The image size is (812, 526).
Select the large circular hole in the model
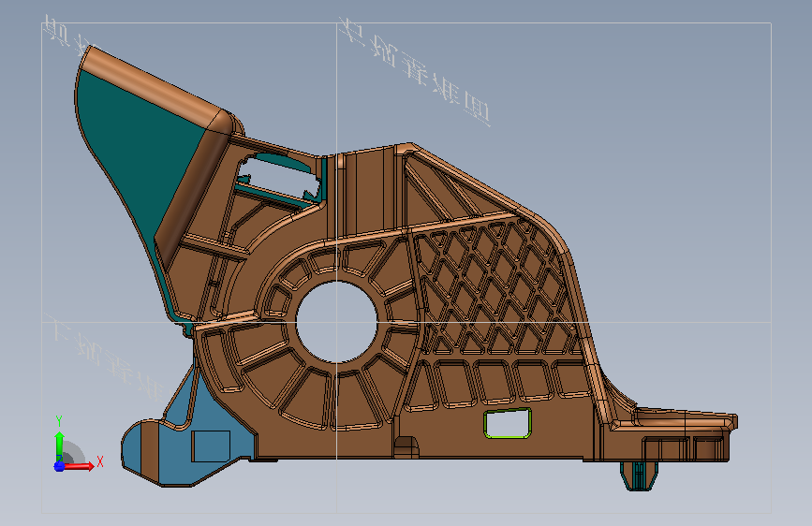click(337, 322)
